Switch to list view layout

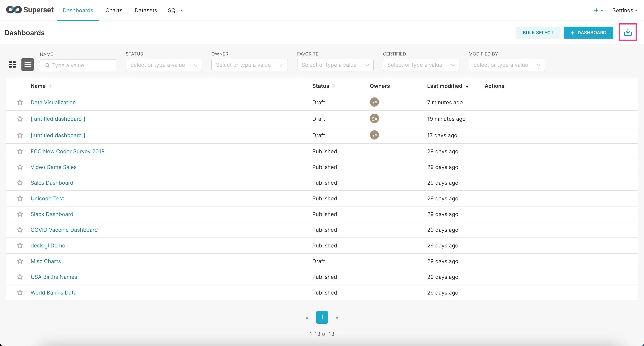coord(27,65)
